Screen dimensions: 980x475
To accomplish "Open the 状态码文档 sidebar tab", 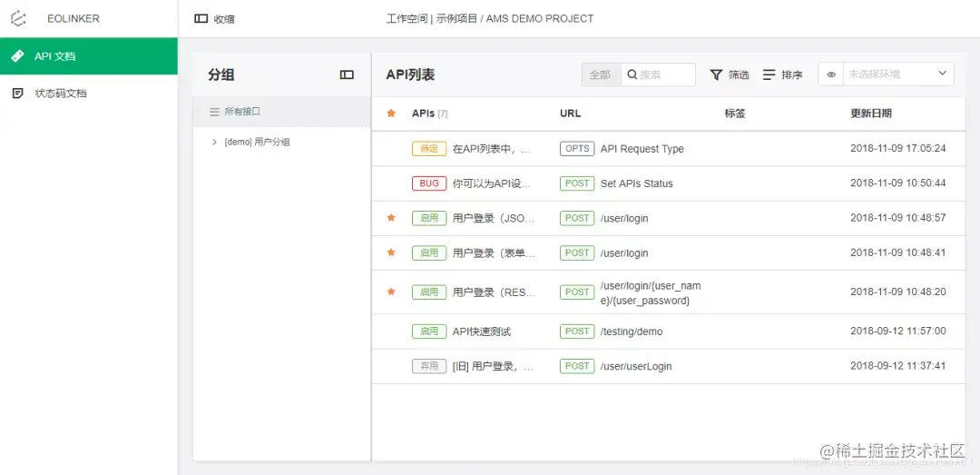I will pos(89,94).
